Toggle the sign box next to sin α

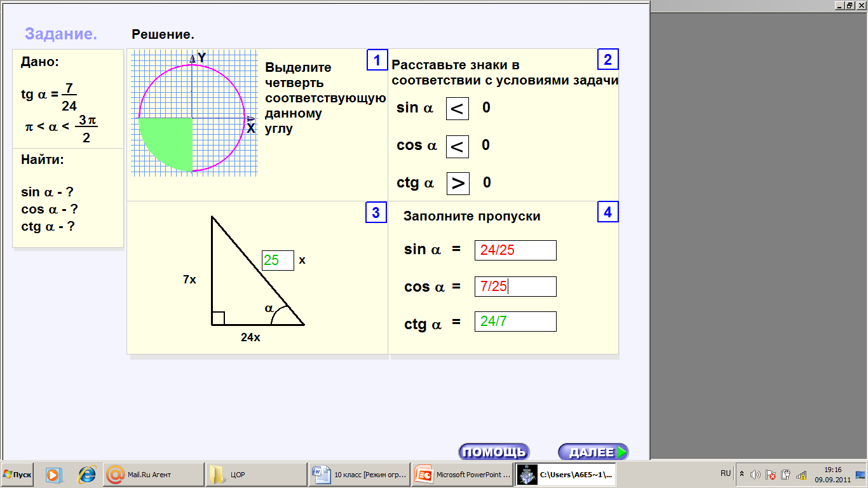pyautogui.click(x=457, y=109)
